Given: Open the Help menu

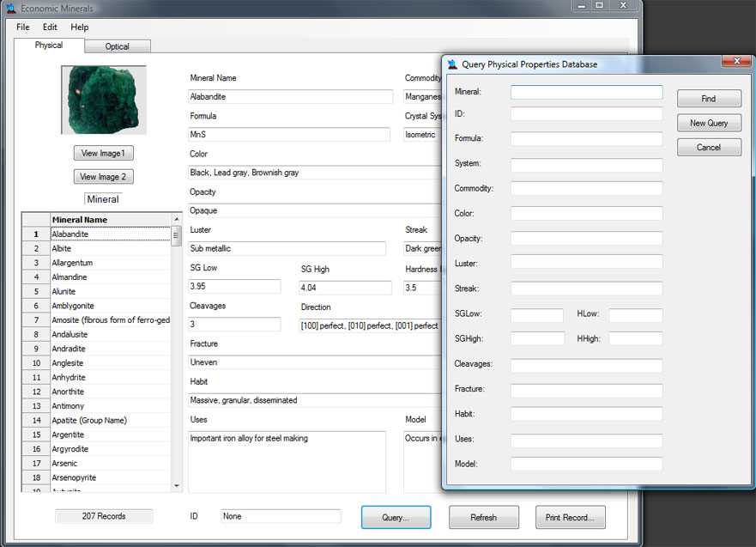Looking at the screenshot, I should [79, 27].
